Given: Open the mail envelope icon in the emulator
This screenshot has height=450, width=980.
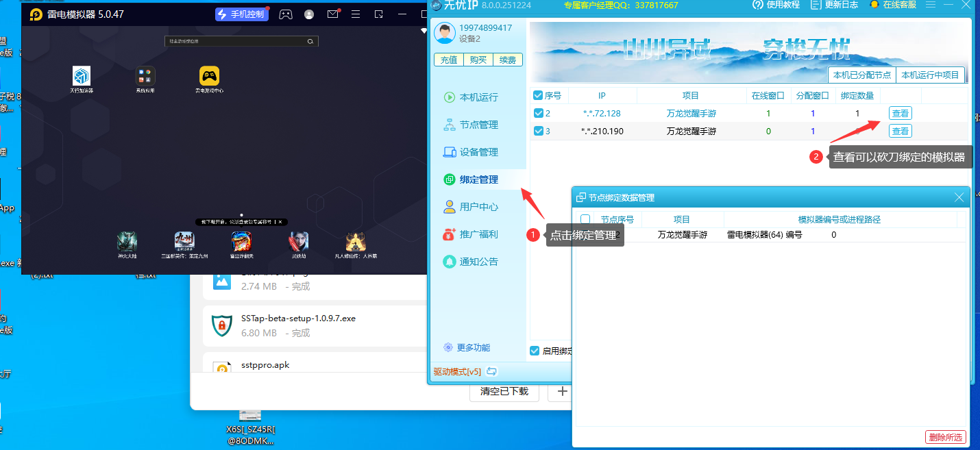Looking at the screenshot, I should pyautogui.click(x=332, y=14).
